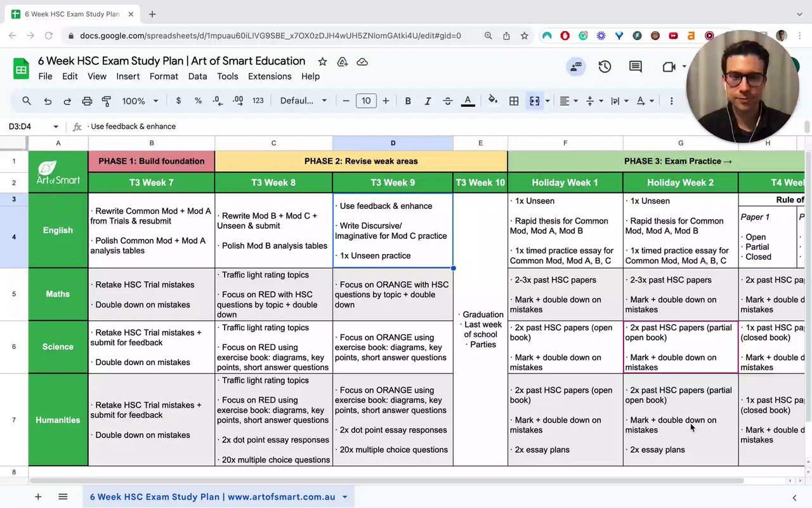
Task: Star this spreadsheet document
Action: 322,62
